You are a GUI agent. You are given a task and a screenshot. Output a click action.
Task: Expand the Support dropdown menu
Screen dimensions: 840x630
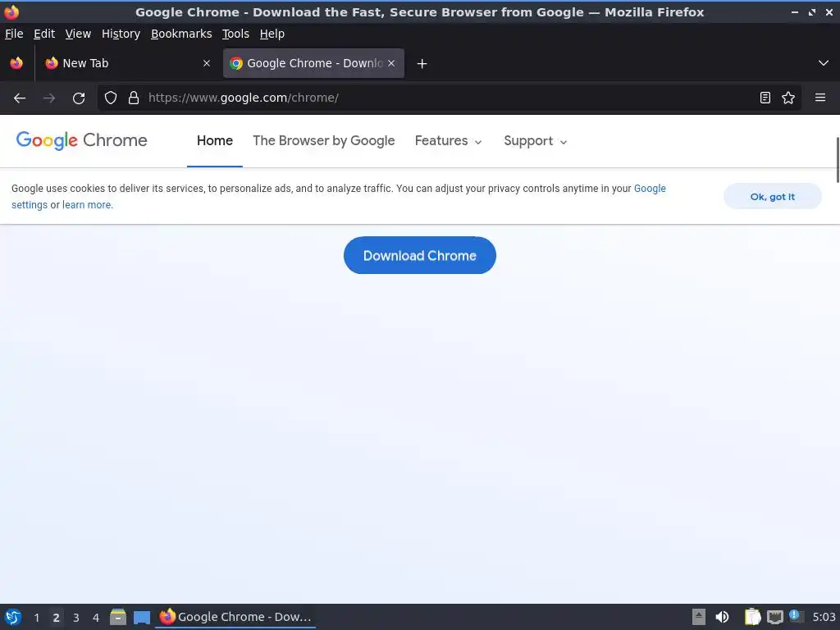535,141
